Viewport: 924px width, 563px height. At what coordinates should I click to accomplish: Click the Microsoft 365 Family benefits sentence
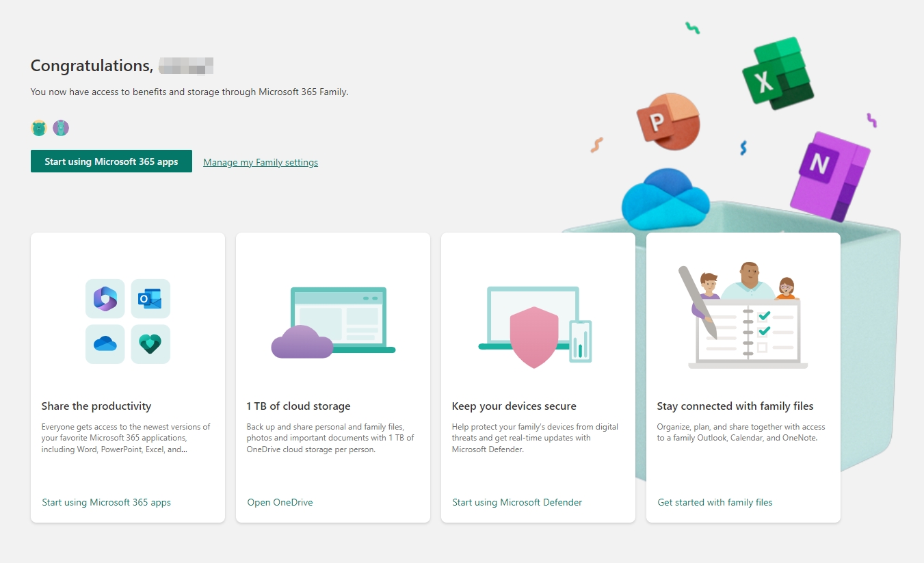coord(189,92)
